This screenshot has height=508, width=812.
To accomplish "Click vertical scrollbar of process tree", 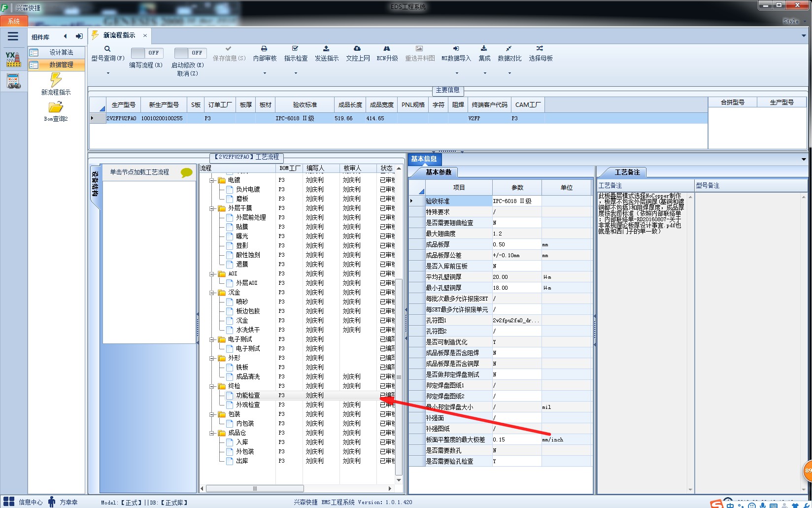I will [x=399, y=377].
